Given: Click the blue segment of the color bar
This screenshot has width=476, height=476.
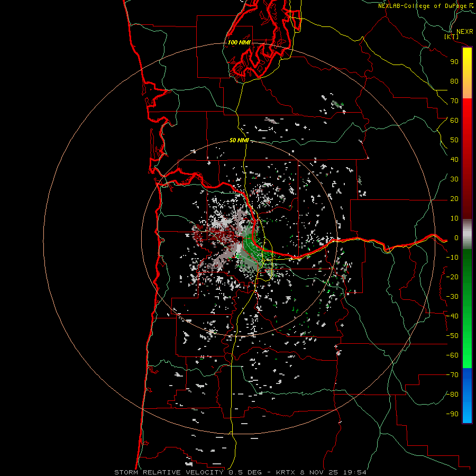Looking at the screenshot, I should pos(467,396).
